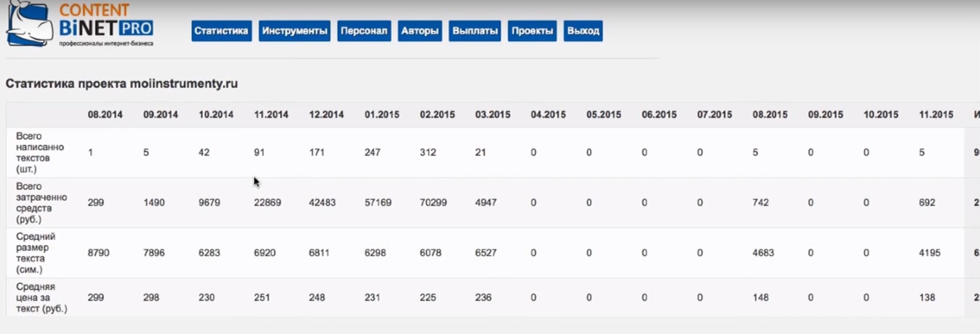Select the row label 'Всего затраченно средств (руб.)'

point(42,203)
